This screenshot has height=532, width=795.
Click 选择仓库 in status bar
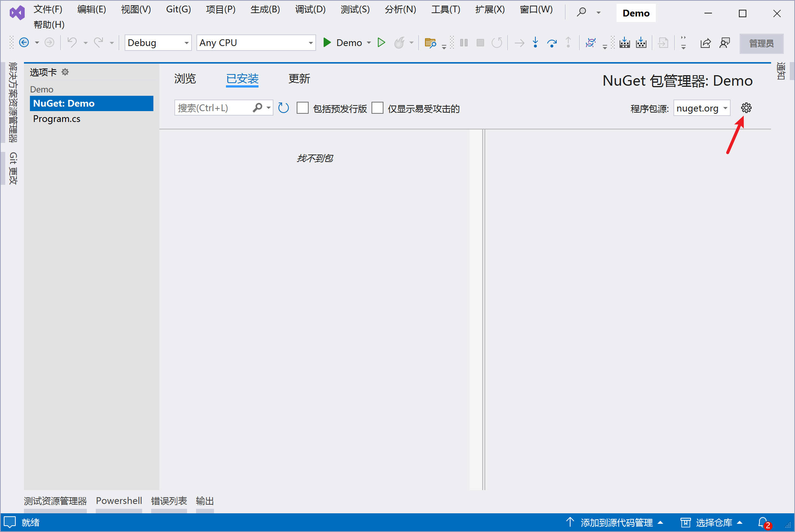point(714,523)
